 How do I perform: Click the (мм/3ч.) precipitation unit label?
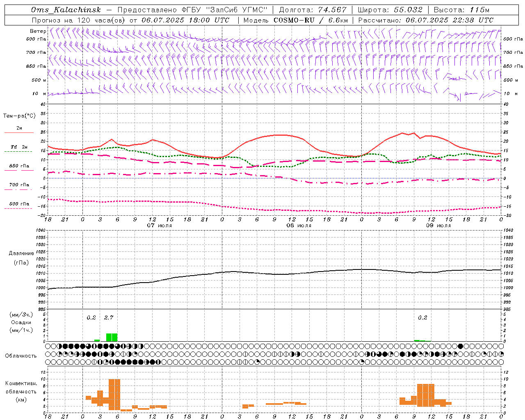[21, 315]
